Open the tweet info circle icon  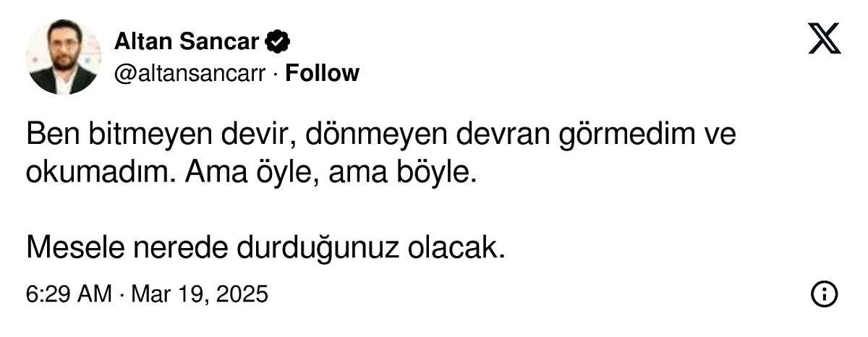point(825,294)
